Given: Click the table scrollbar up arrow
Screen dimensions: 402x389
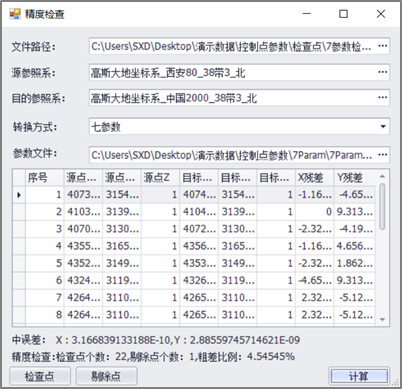Looking at the screenshot, I should (382, 176).
